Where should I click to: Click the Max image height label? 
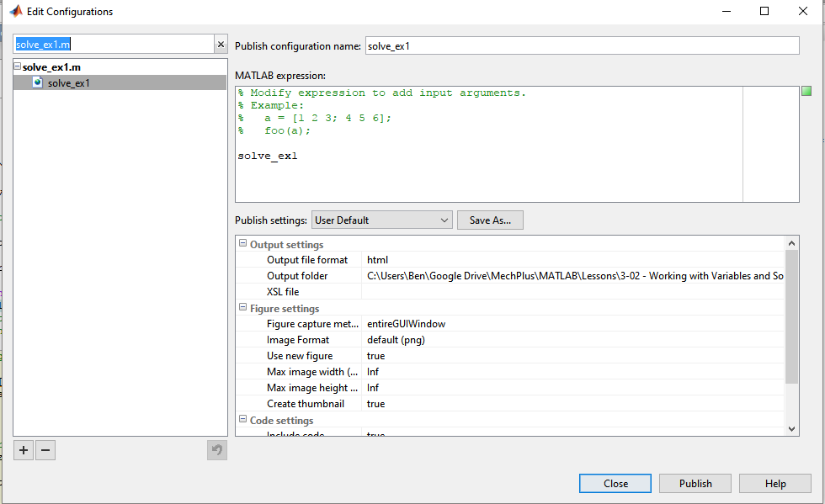312,388
